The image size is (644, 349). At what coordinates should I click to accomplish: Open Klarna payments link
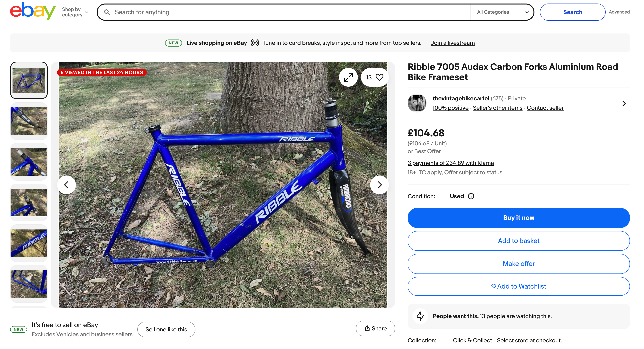tap(451, 163)
